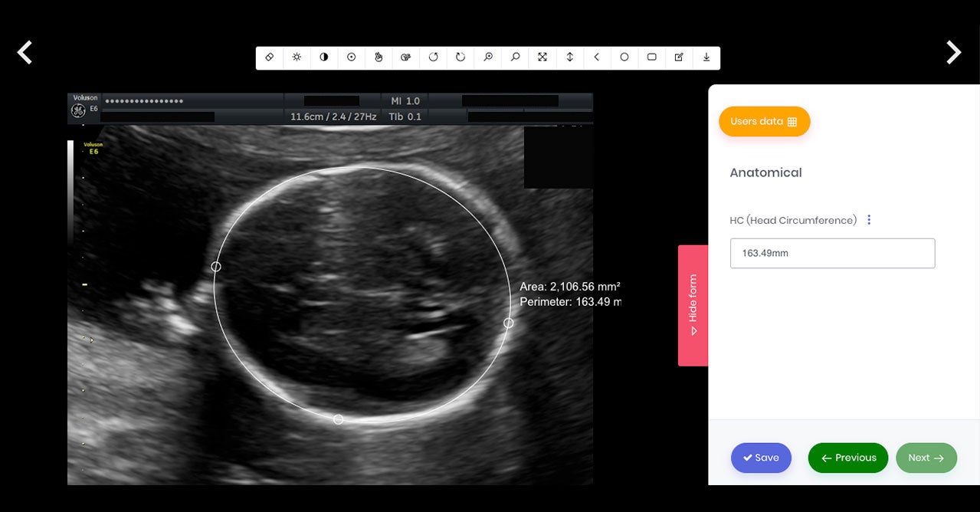Collapse panel with Hide form tab
The height and width of the screenshot is (512, 980).
693,305
